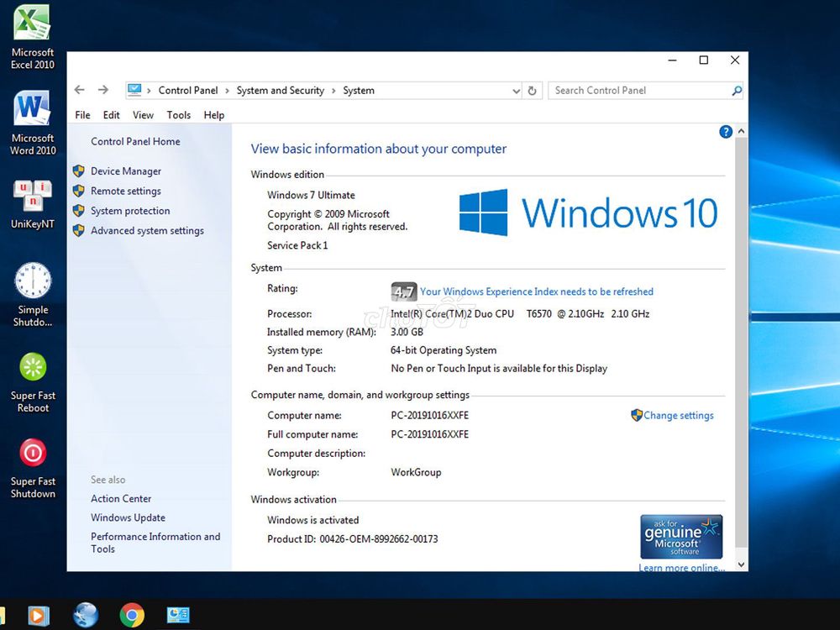The height and width of the screenshot is (630, 840).
Task: Click the vertical scrollbar thumb
Action: tap(741, 343)
